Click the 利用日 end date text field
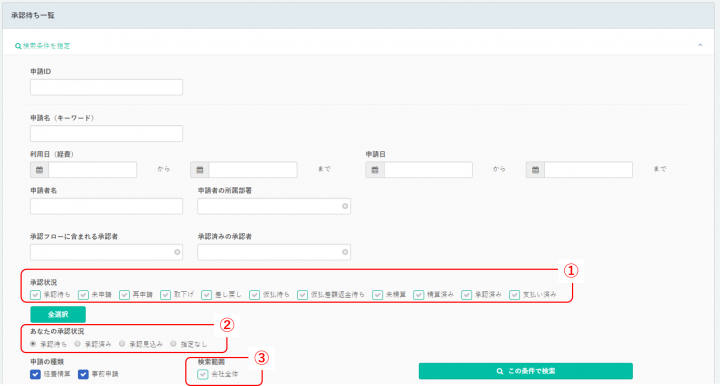Screen dimensions: 720x386 click(253, 170)
